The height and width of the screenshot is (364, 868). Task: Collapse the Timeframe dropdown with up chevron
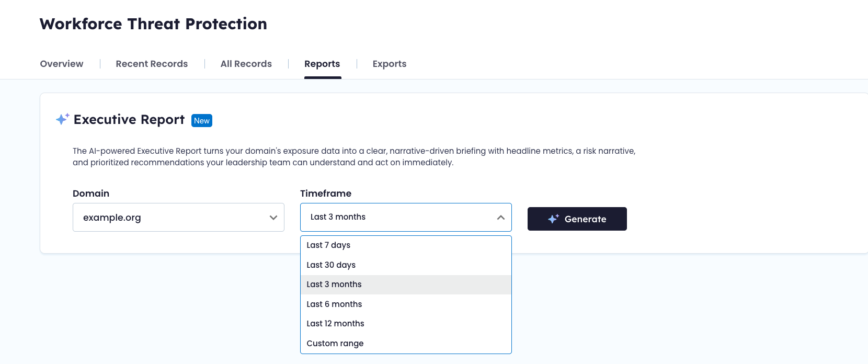(501, 218)
